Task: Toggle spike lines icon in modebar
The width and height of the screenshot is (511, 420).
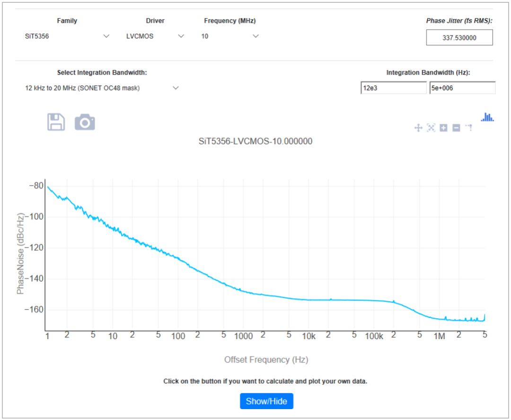Action: (468, 127)
